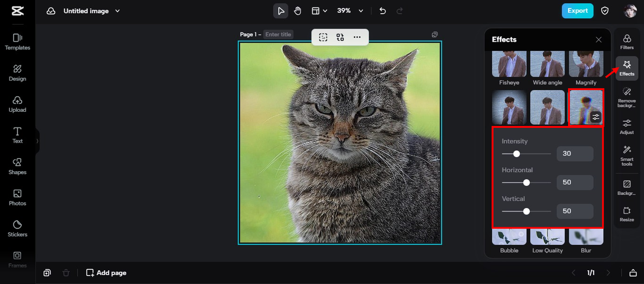Open the layers icon at bottom right
Screen dimensions: 644x284
click(633, 273)
